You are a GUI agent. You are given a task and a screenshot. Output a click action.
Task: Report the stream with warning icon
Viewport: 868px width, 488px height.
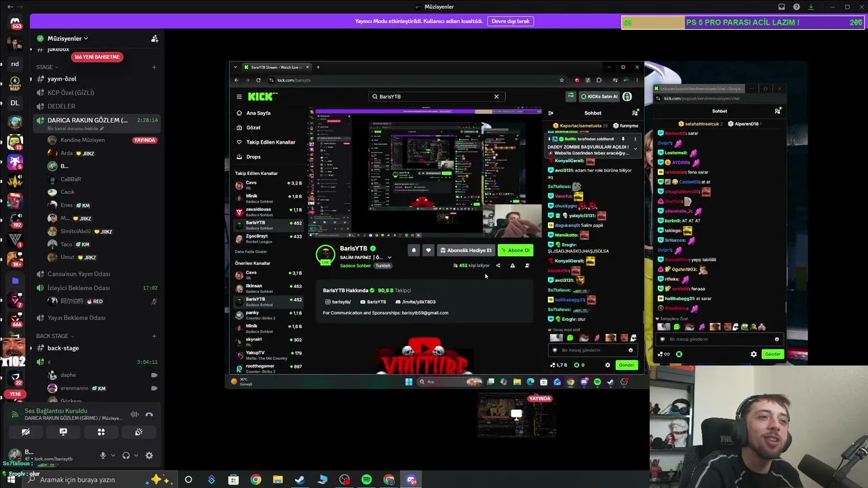click(x=512, y=266)
